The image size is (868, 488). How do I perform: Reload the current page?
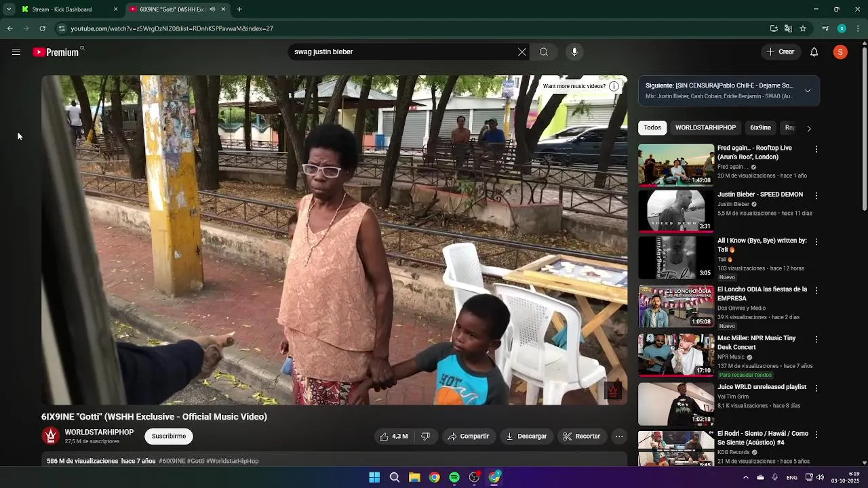(x=42, y=28)
